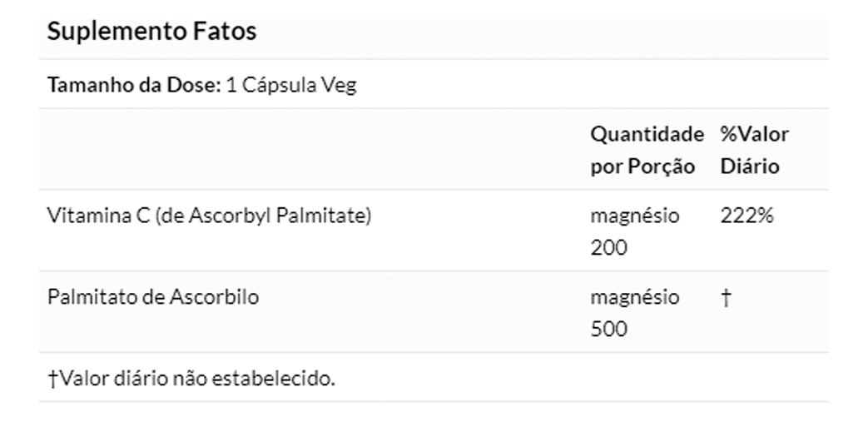Click the "Valor diário não estabelecido" footnote

pos(196,379)
